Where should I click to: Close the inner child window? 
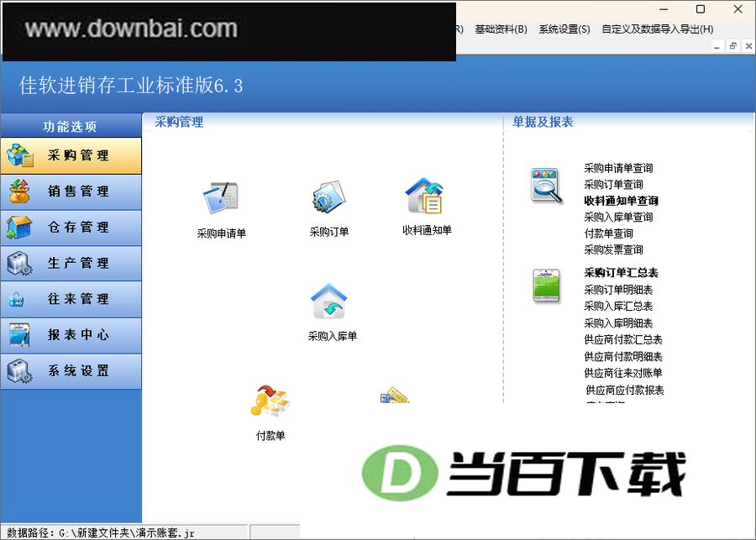[x=748, y=46]
